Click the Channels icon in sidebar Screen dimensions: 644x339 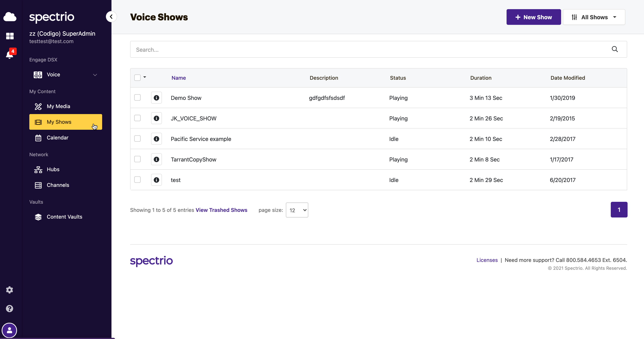click(x=38, y=185)
